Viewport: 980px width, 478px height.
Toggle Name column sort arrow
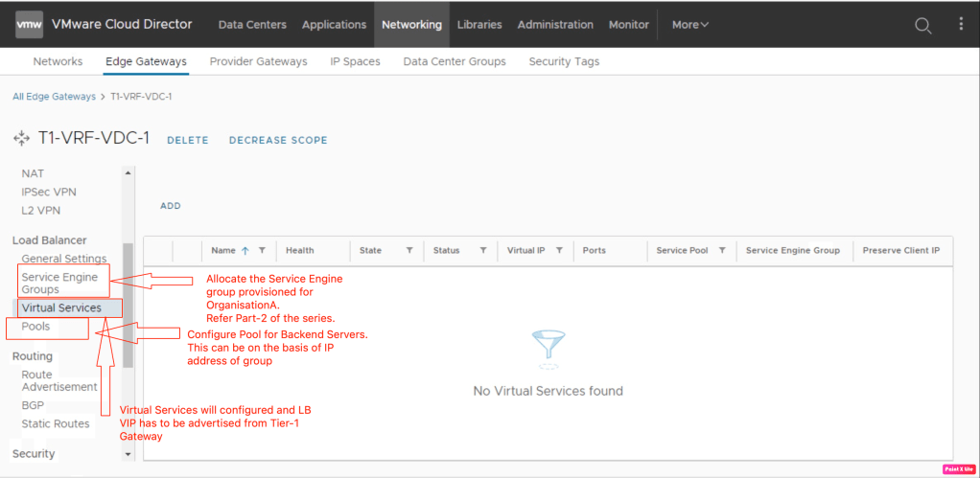pyautogui.click(x=245, y=251)
